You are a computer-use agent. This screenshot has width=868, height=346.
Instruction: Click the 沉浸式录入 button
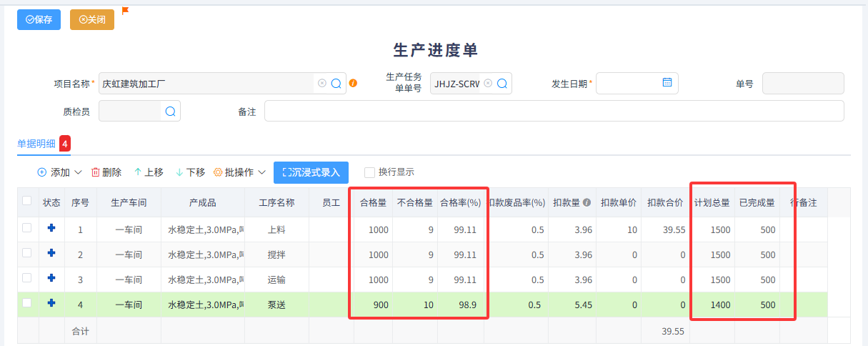tap(311, 172)
